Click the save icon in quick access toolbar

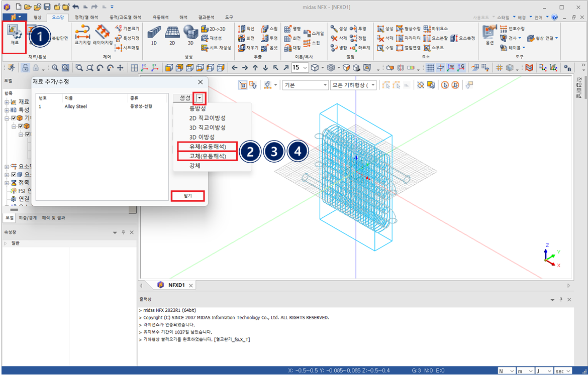47,7
